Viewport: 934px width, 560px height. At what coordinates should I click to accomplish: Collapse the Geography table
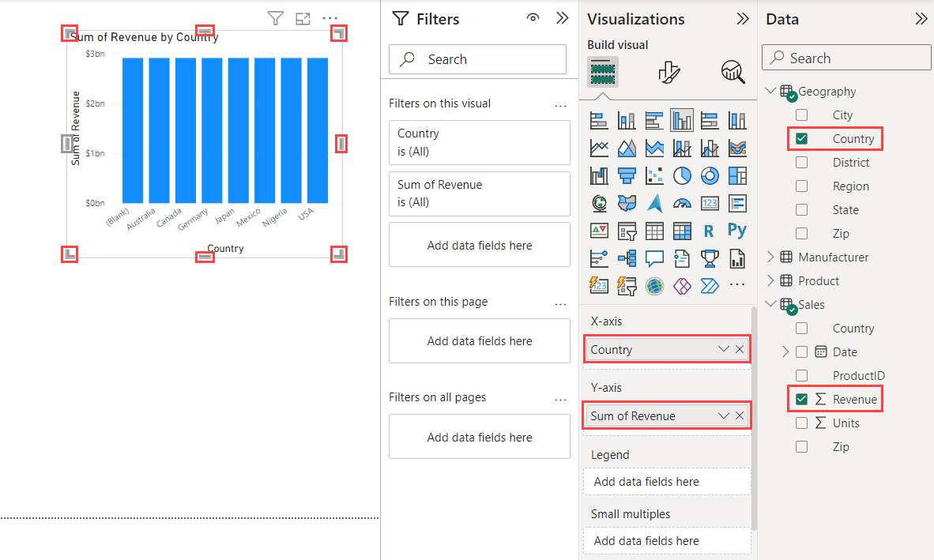pos(770,91)
